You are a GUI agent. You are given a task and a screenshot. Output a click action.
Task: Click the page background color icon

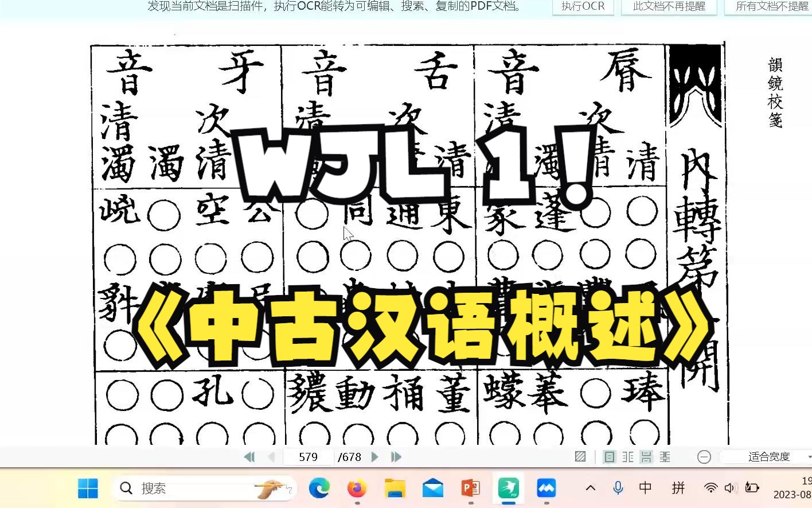coord(580,456)
